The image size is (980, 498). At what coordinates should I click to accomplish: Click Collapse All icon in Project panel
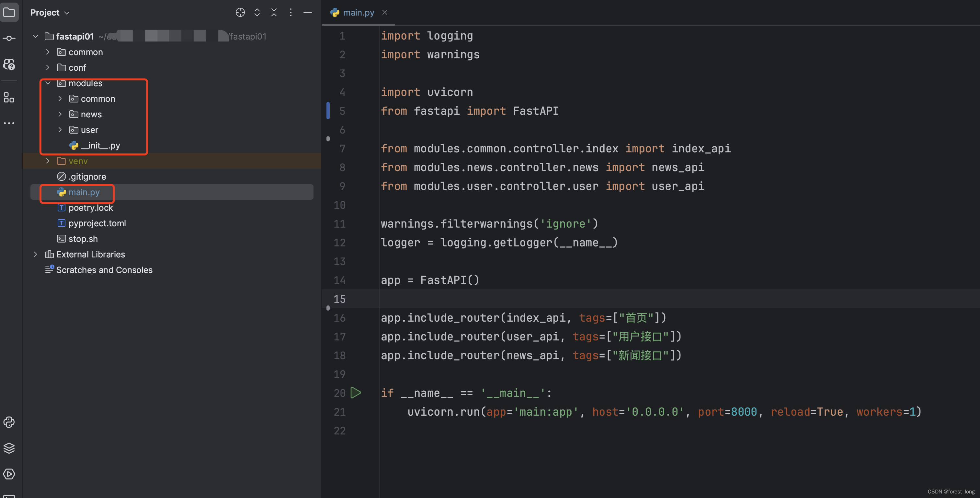274,13
